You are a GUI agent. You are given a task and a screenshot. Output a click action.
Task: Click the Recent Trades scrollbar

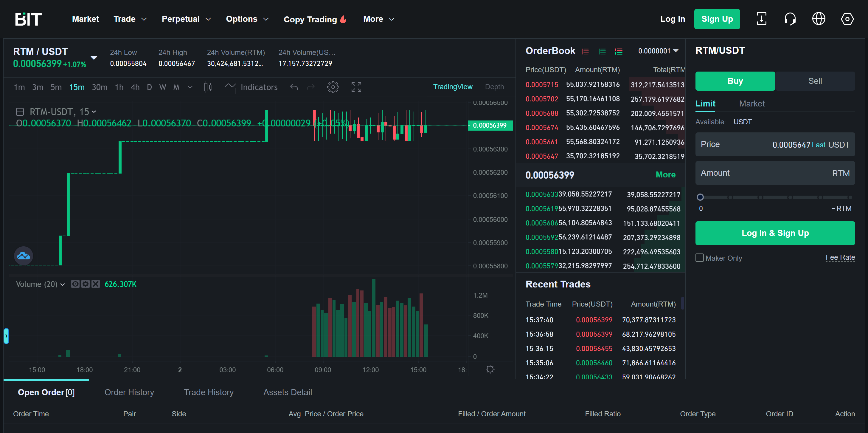click(x=682, y=303)
